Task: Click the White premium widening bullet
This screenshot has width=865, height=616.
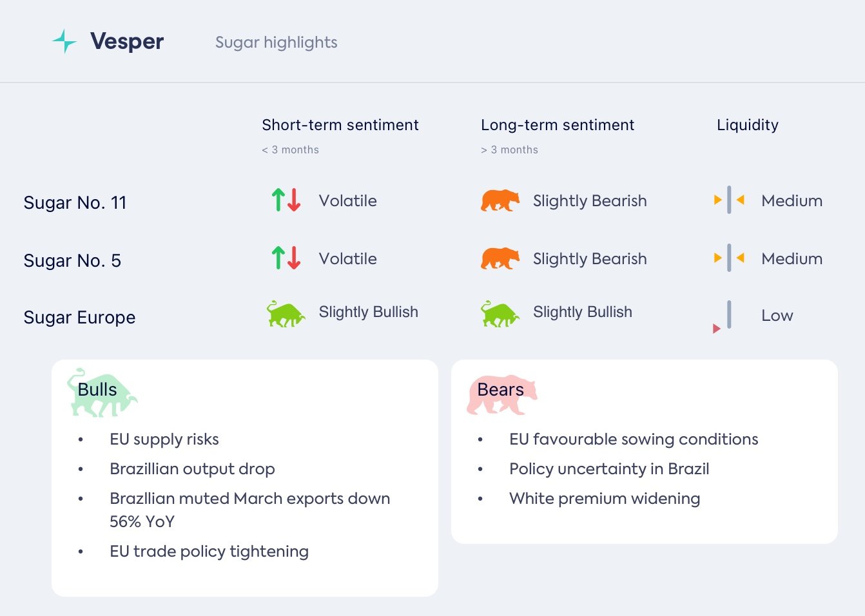Action: 604,499
